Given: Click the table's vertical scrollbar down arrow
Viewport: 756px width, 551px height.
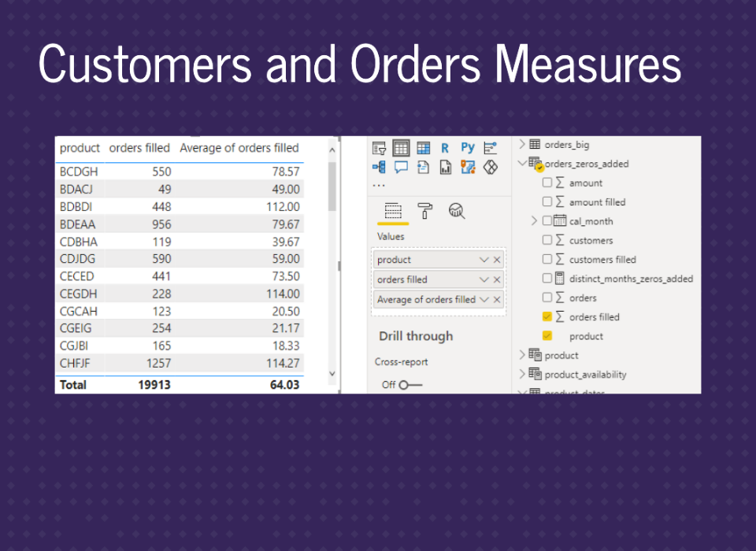Looking at the screenshot, I should 332,374.
